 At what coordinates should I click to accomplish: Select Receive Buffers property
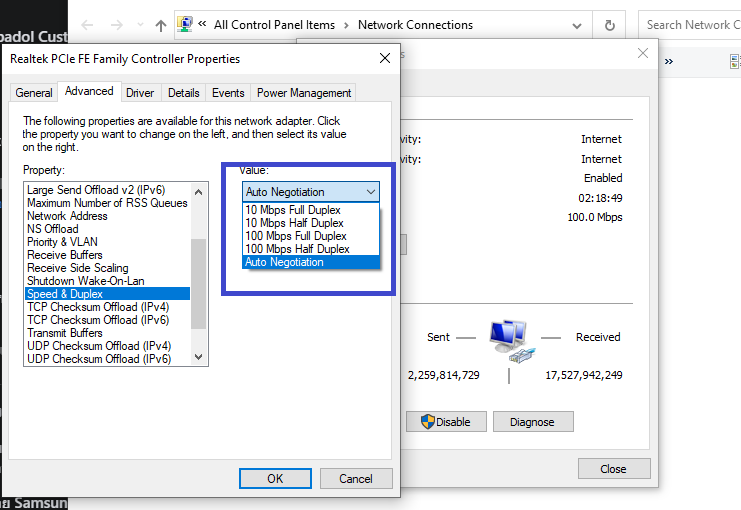tap(107, 255)
